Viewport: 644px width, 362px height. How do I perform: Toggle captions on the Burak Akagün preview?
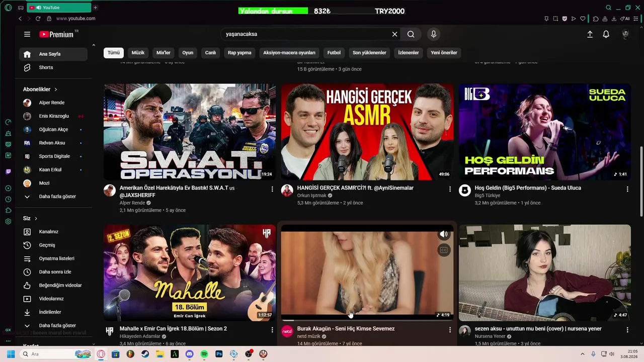[444, 250]
